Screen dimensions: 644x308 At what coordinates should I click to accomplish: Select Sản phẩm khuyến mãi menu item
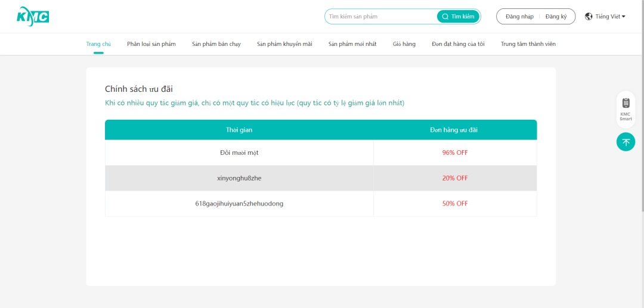click(284, 44)
